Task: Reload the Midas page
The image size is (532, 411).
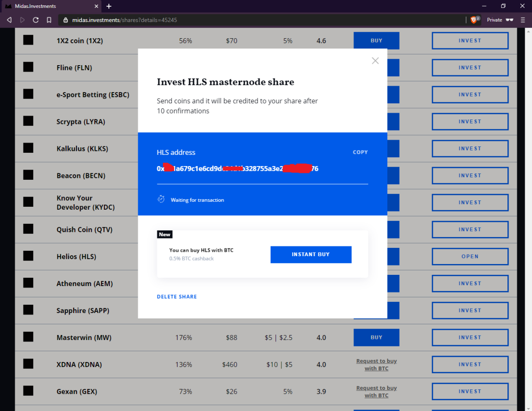Action: click(36, 20)
